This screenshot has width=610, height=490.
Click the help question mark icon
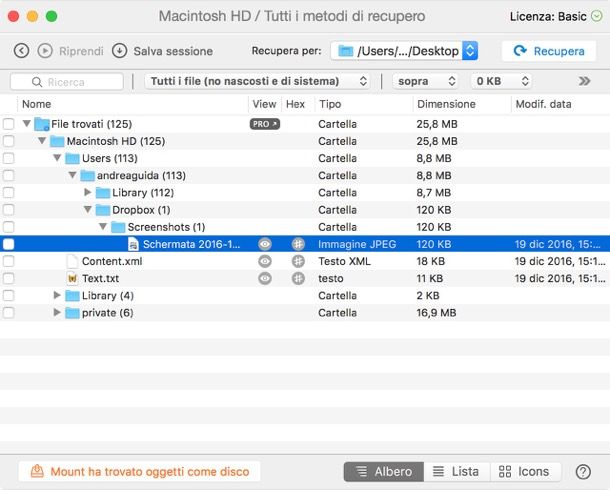[583, 471]
